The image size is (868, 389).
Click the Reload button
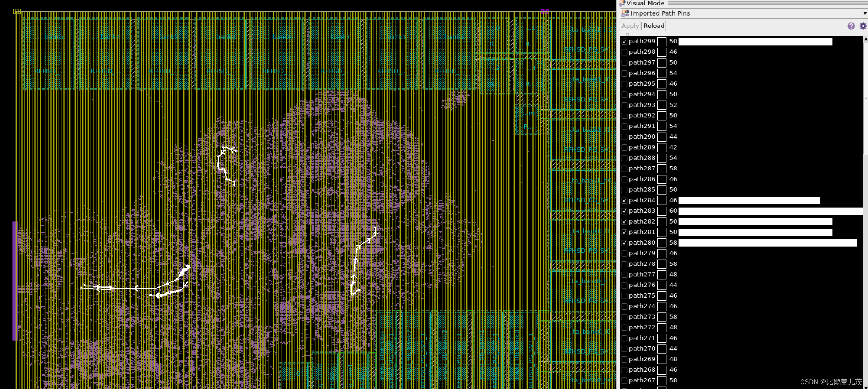coord(654,26)
